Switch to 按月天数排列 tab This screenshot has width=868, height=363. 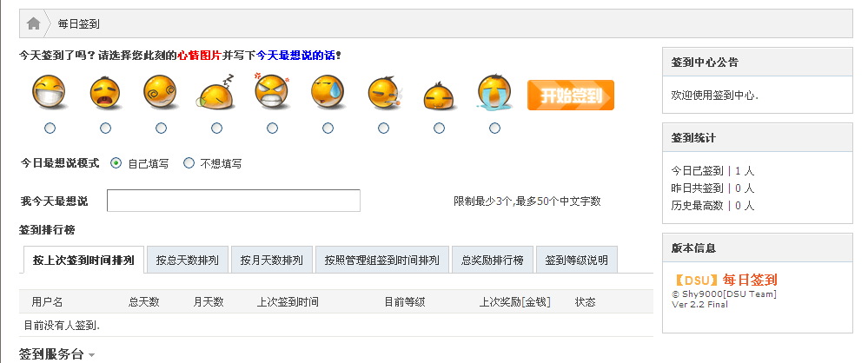(x=272, y=260)
